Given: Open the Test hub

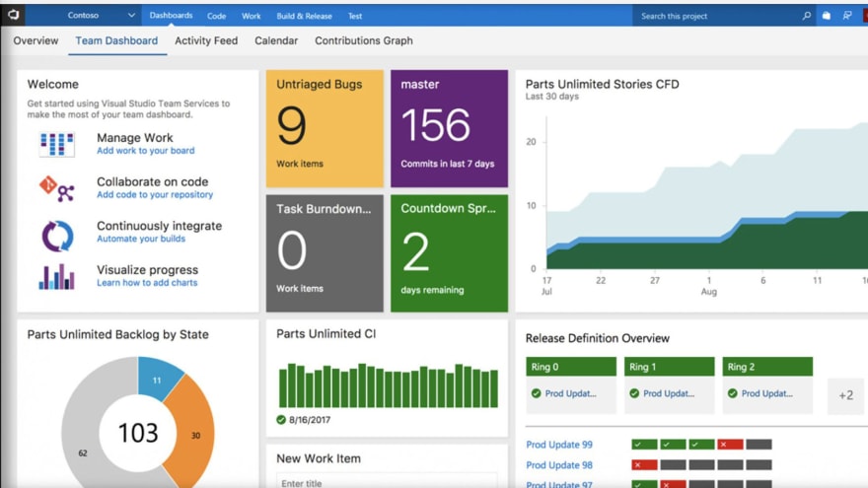Looking at the screenshot, I should pos(355,16).
